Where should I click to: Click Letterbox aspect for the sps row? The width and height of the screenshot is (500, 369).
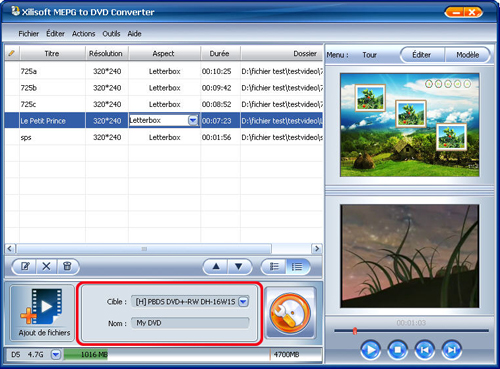pos(165,137)
